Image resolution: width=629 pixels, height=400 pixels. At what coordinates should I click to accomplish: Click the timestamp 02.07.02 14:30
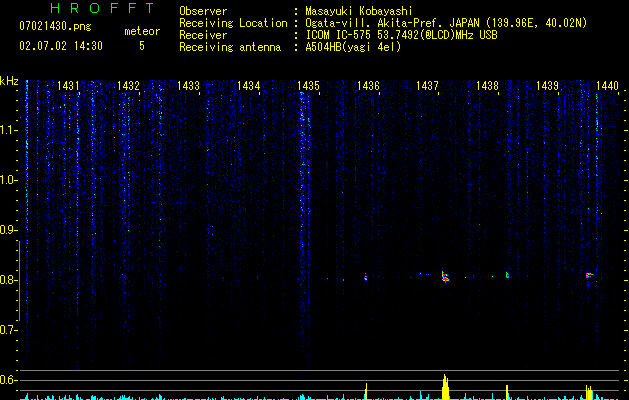point(61,46)
